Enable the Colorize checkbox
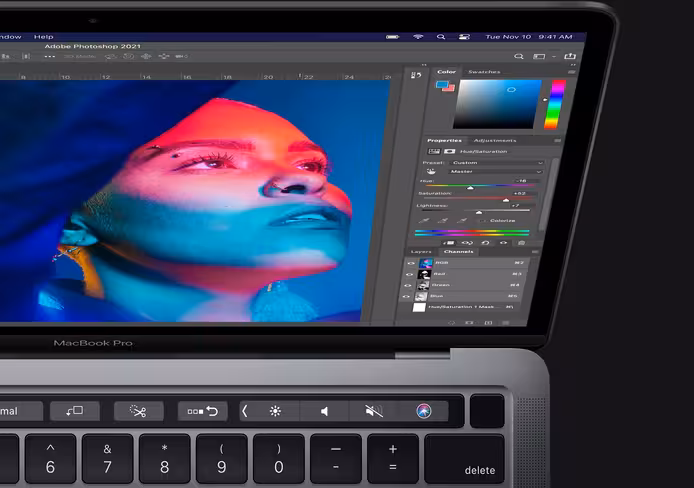 pyautogui.click(x=482, y=220)
